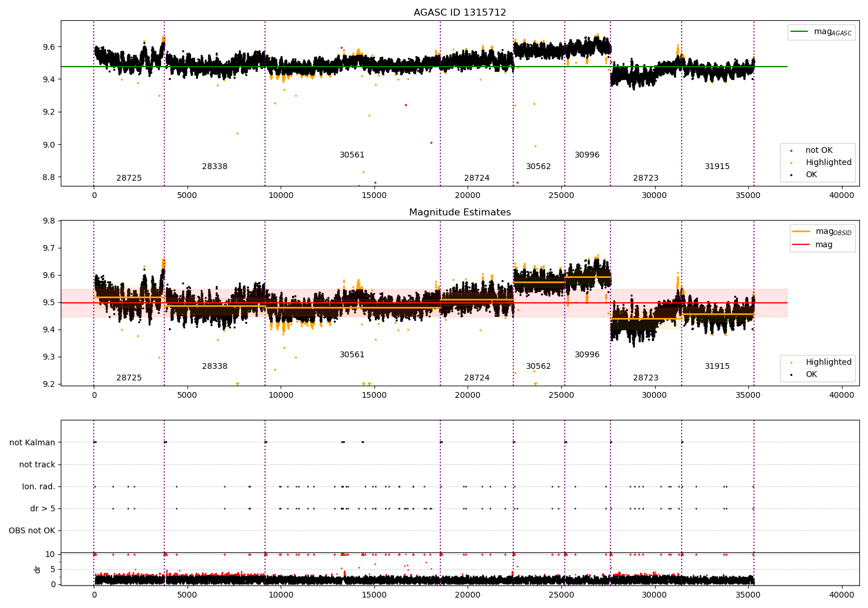The width and height of the screenshot is (868, 608).
Task: Click the 'AGASC ID 1315712' plot title
Action: pos(460,12)
